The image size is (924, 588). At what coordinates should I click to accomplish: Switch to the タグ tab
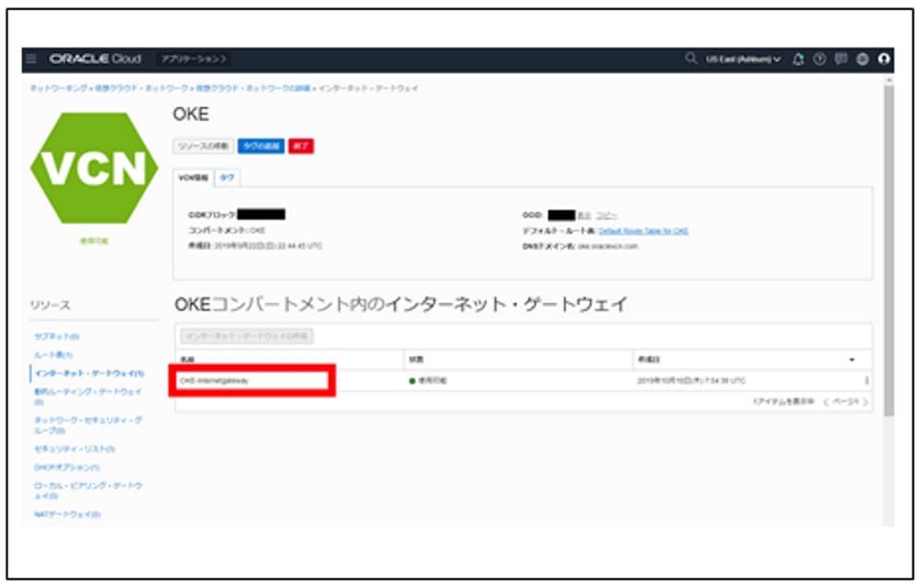click(x=226, y=178)
